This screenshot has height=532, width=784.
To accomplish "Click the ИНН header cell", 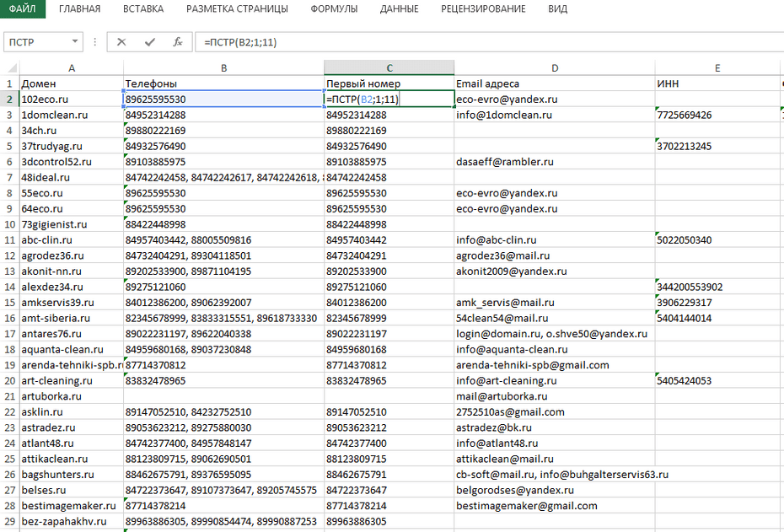I will point(717,83).
